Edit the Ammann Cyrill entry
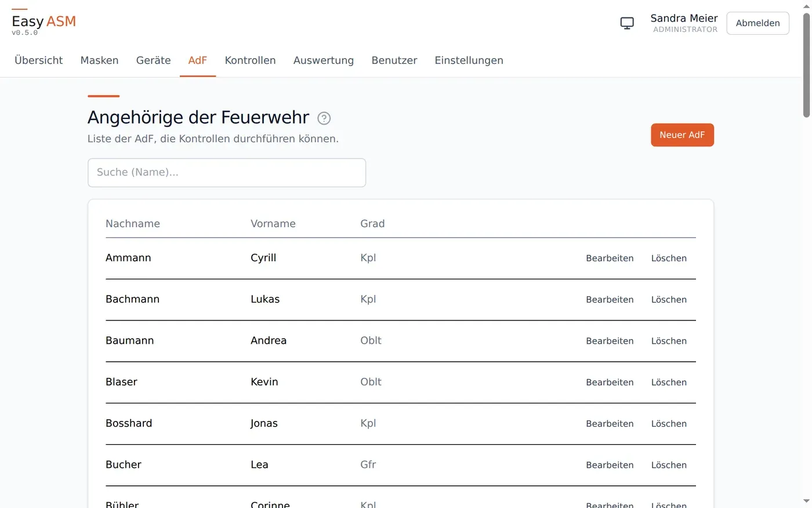This screenshot has height=508, width=812. 610,258
